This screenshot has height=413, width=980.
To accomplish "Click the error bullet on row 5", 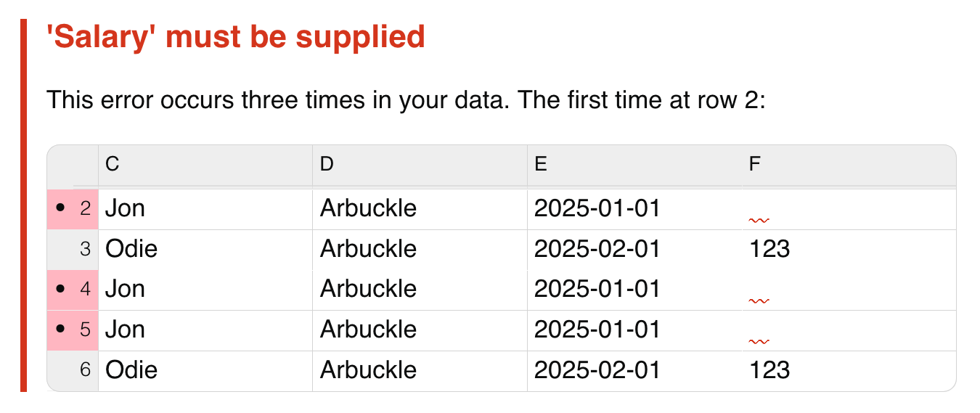I will tap(60, 330).
